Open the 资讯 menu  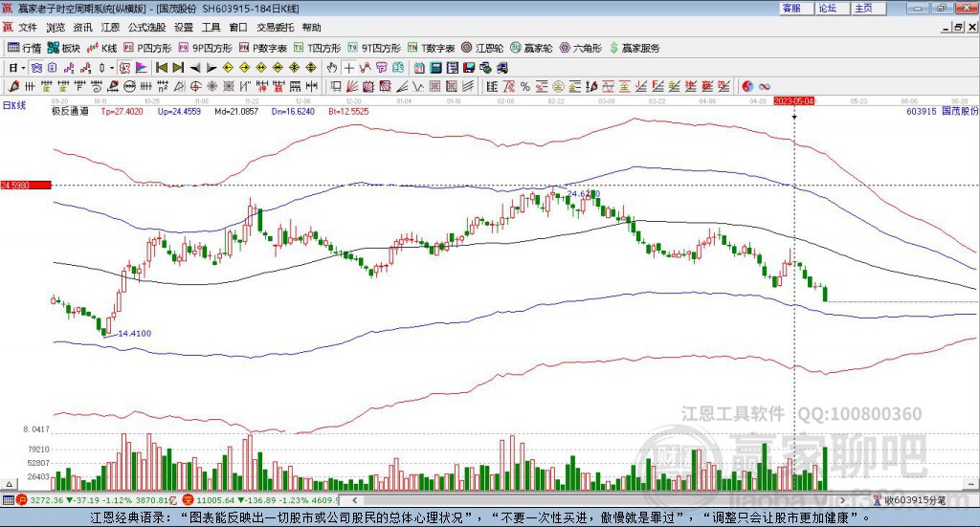pyautogui.click(x=82, y=28)
